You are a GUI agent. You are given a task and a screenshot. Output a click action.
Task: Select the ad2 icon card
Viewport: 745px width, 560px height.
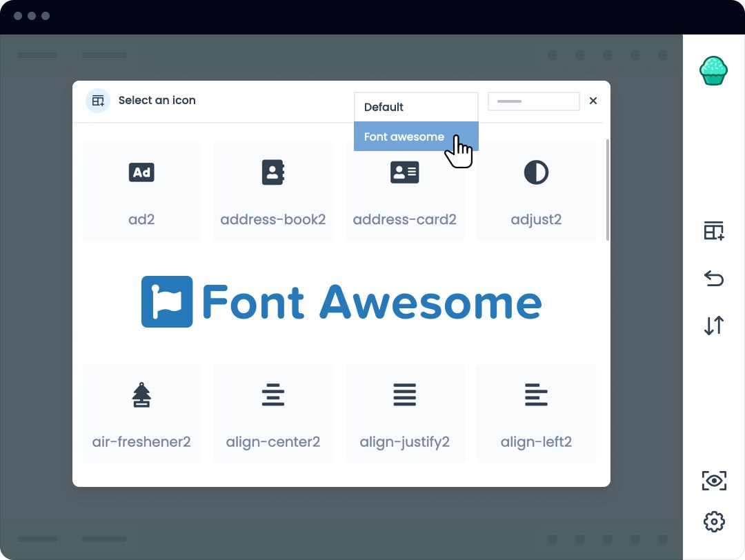(141, 191)
